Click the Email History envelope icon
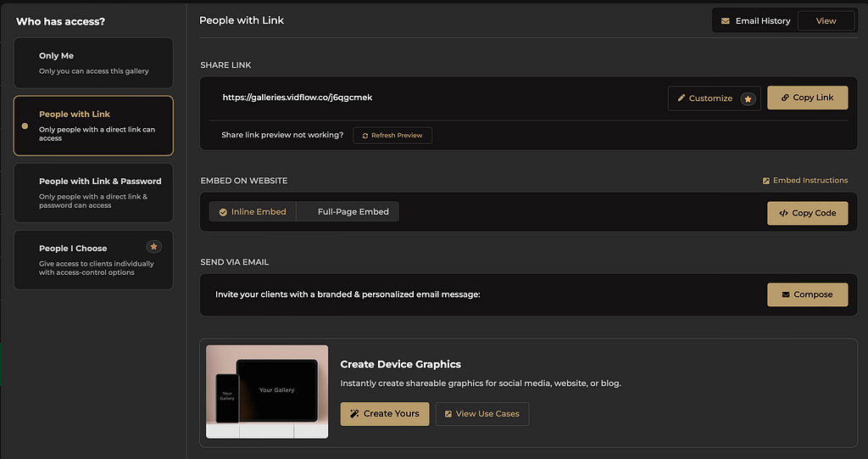 (x=726, y=21)
